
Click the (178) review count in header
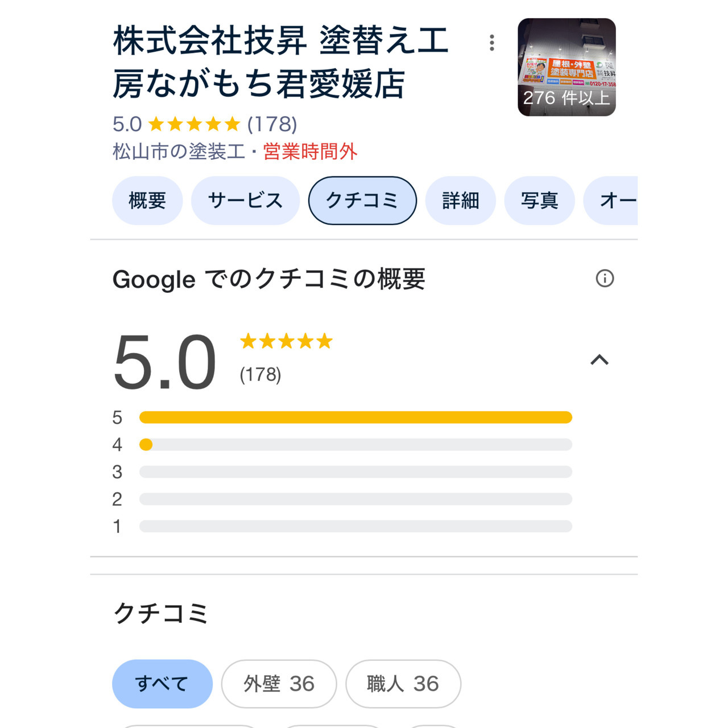tap(272, 124)
